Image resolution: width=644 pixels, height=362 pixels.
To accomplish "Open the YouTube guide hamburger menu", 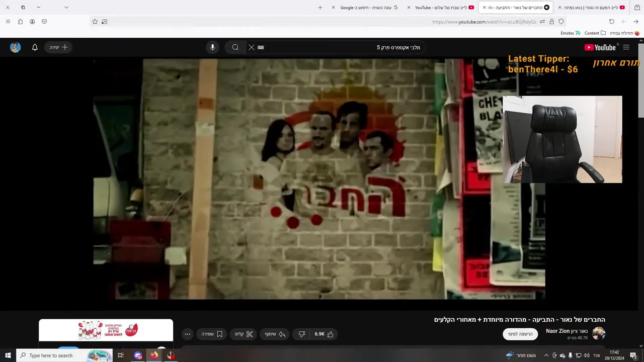I will tap(626, 47).
